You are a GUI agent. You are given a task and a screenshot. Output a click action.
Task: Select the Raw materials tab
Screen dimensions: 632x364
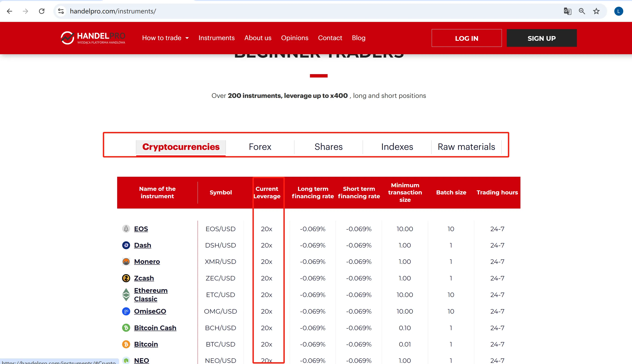click(466, 147)
